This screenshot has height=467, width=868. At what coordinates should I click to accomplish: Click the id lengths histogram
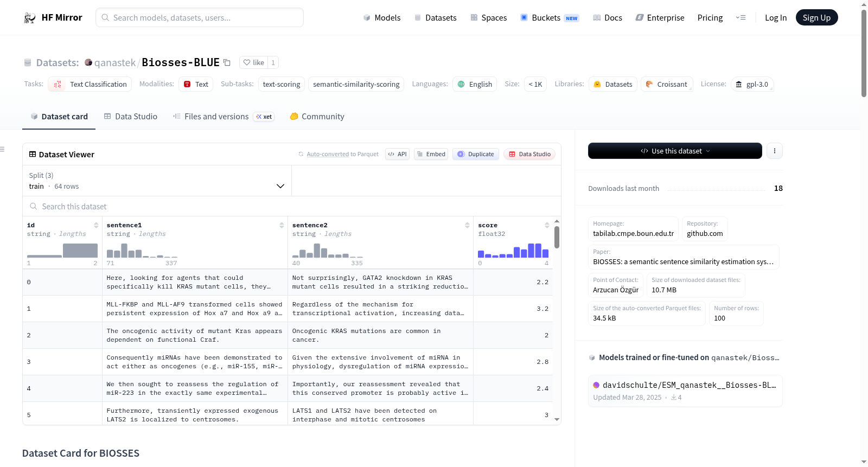(x=62, y=250)
